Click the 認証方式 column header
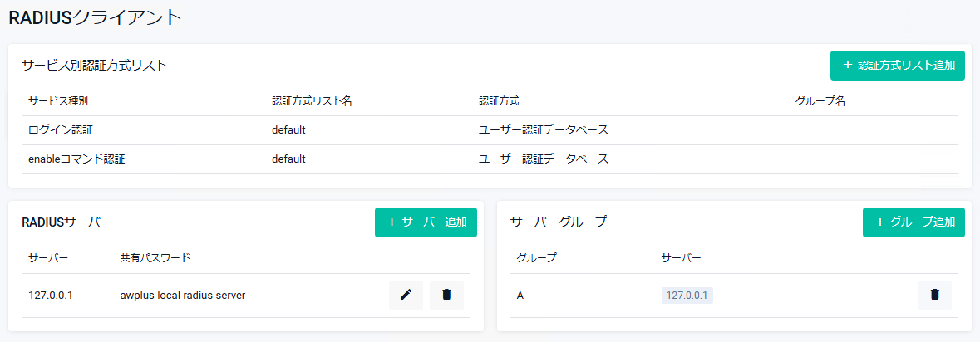Viewport: 980px width, 342px height. click(499, 101)
